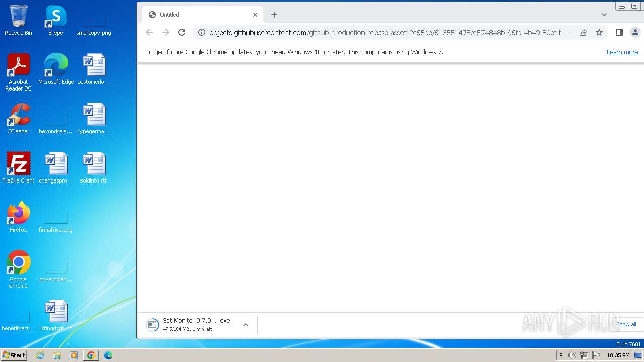Open Windows Media Player from the taskbar
The width and height of the screenshot is (644, 362).
click(74, 355)
